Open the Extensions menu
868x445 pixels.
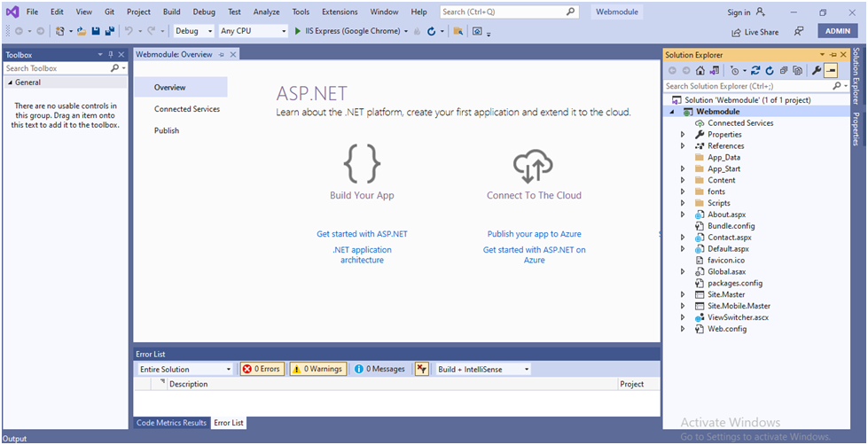(x=340, y=12)
